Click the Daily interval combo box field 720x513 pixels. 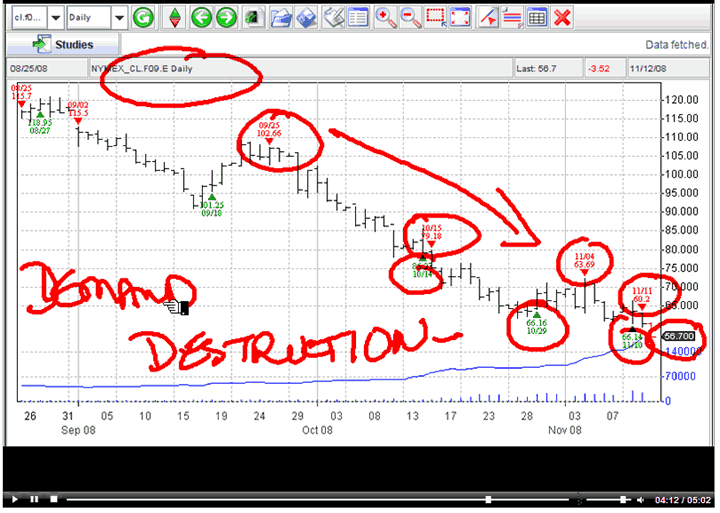(89, 18)
